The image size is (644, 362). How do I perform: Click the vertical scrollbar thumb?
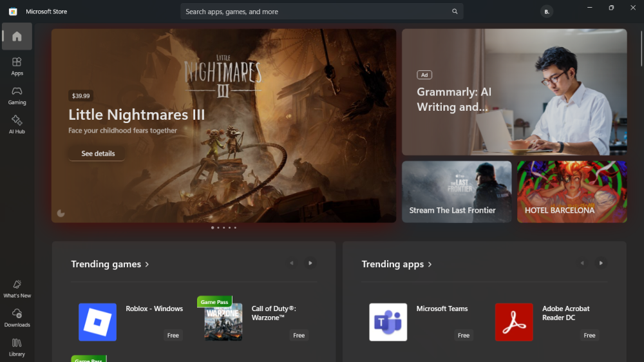(641, 48)
